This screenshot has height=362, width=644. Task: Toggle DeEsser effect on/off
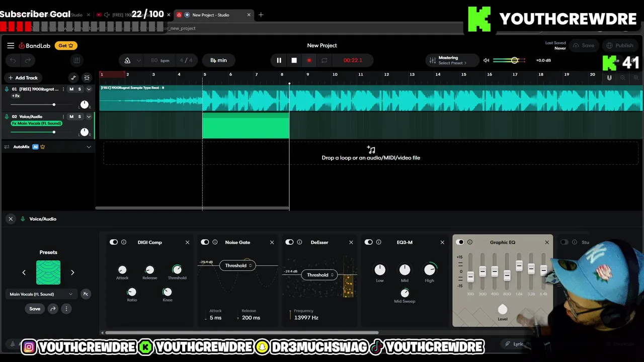click(x=289, y=242)
